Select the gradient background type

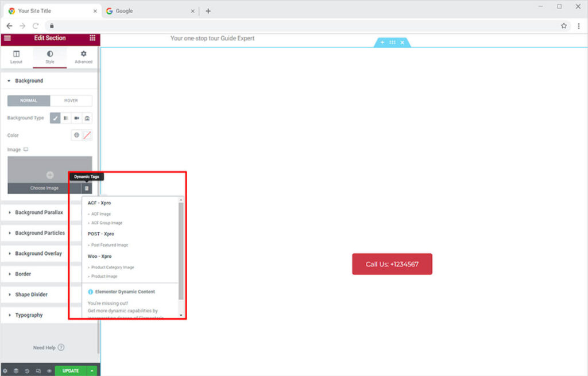66,118
